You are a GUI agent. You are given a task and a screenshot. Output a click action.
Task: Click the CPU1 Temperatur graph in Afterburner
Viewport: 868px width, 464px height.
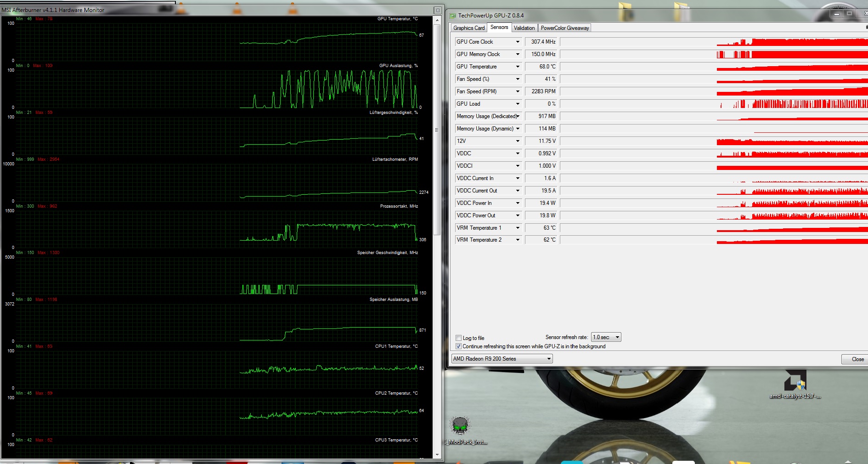click(217, 370)
